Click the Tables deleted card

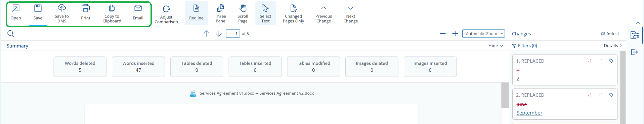197,67
